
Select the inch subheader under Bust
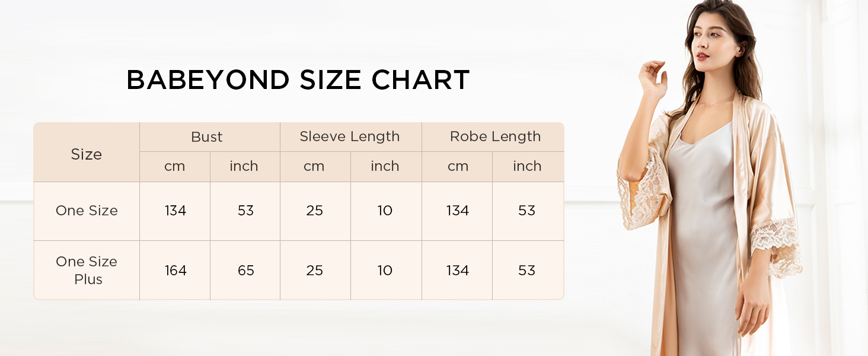[244, 166]
